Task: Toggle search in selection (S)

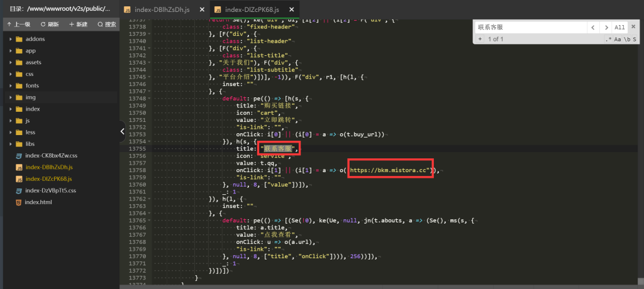Action: click(x=634, y=40)
